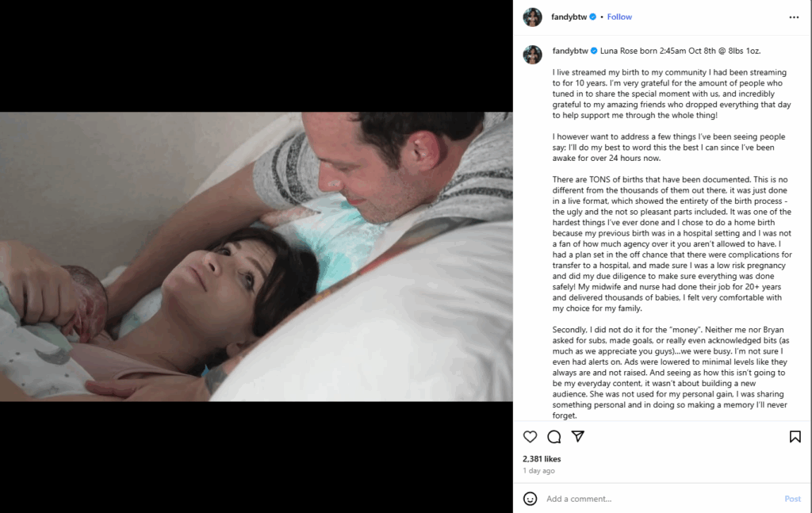Screen dimensions: 812x513
Task: Like the post with the heart icon
Action: pos(530,436)
